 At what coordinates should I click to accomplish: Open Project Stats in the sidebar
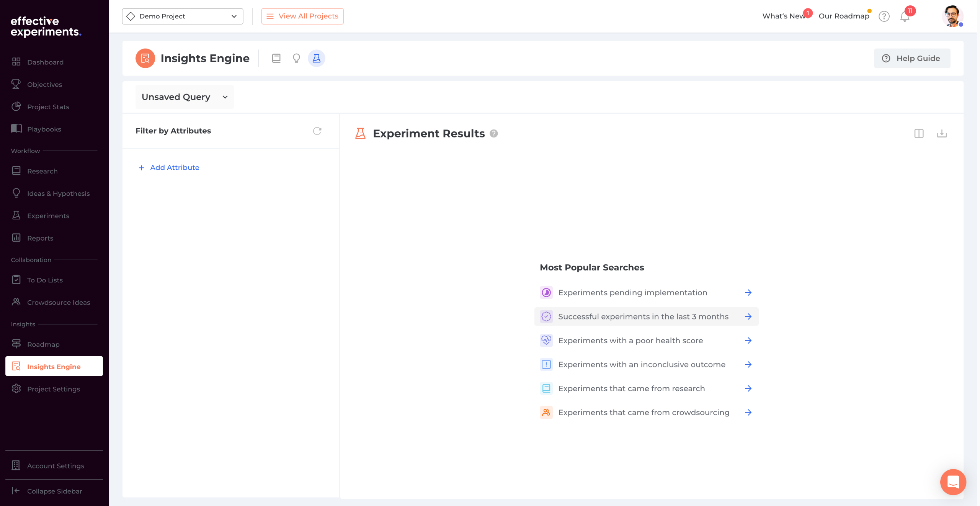(x=48, y=107)
